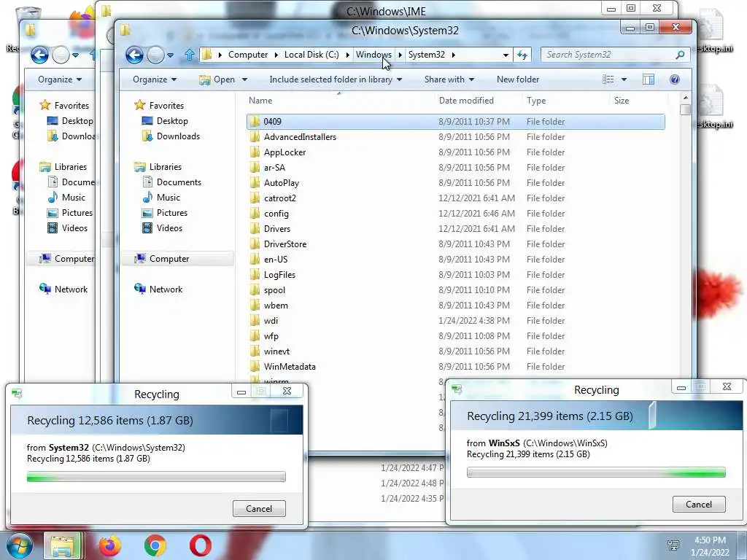
Task: Select the 0409 folder row
Action: pyautogui.click(x=455, y=122)
